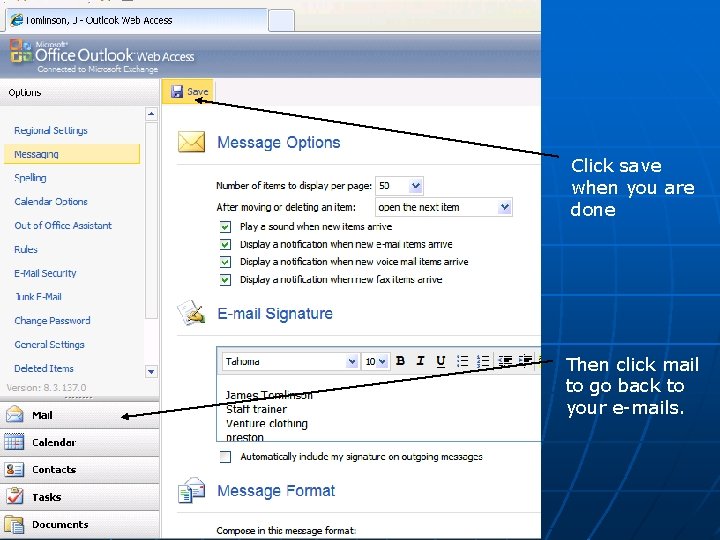Viewport: 720px width, 540px height.
Task: Click the Options header label
Action: tap(25, 93)
